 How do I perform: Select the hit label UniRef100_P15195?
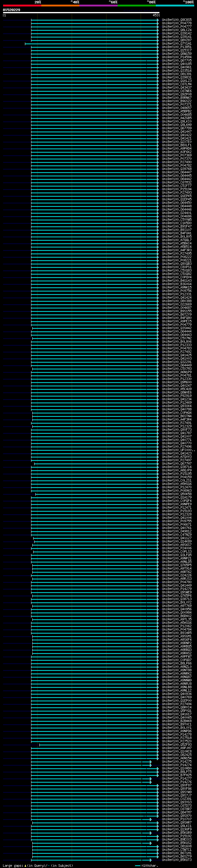(176, 474)
